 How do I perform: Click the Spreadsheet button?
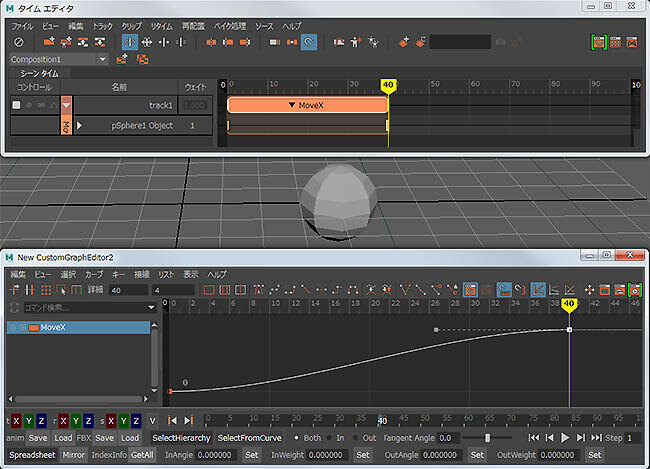30,454
